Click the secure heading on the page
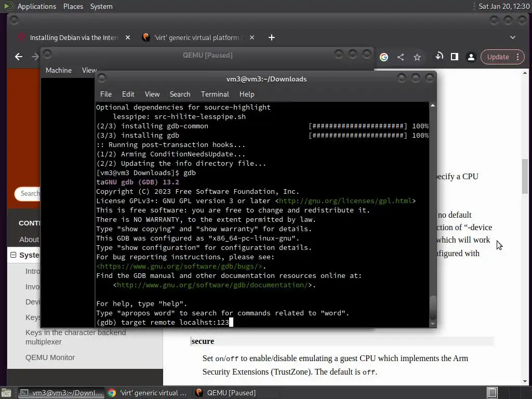The width and height of the screenshot is (532, 399). pos(203,341)
